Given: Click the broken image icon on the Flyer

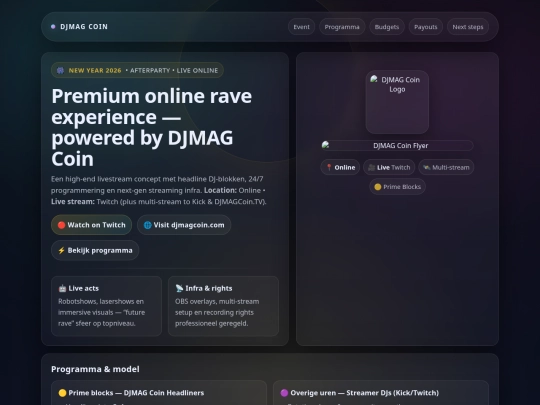Looking at the screenshot, I should [325, 145].
